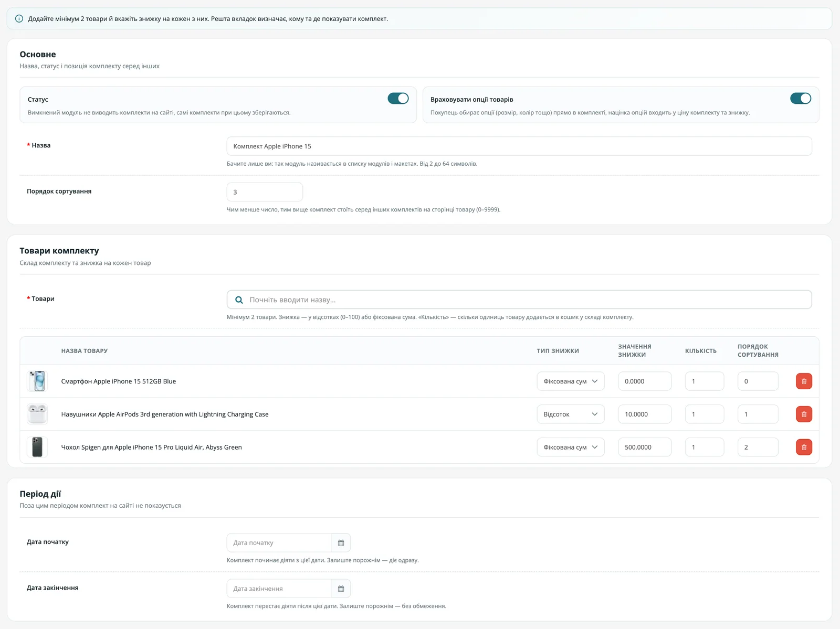This screenshot has height=629, width=840.
Task: Click the КІЛЬКІСТЬ column header
Action: (x=701, y=351)
